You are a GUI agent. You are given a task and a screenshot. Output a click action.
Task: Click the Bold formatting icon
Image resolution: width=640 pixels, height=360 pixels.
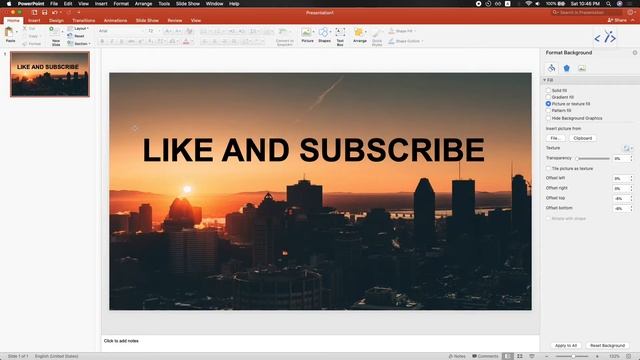coord(102,42)
